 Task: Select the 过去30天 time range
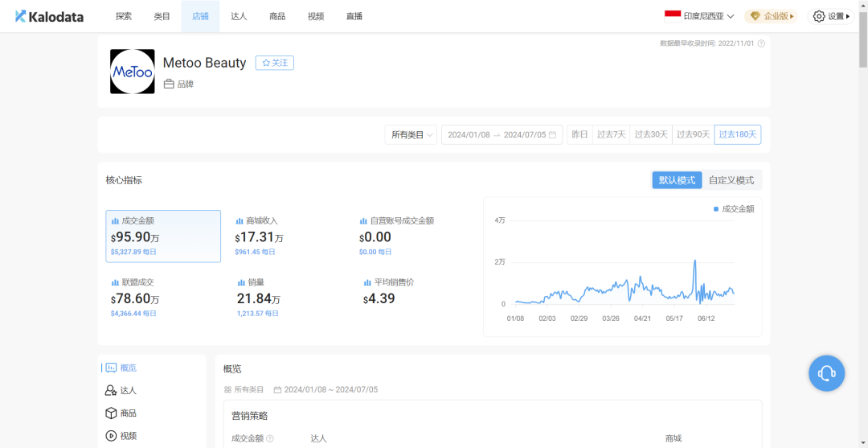pos(651,135)
